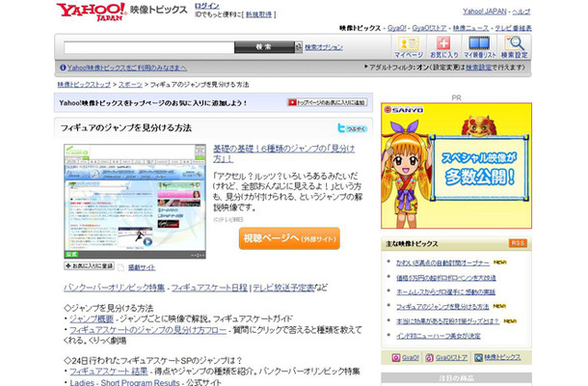Open the ジャンプ概要 link
The width and height of the screenshot is (588, 386).
point(92,318)
